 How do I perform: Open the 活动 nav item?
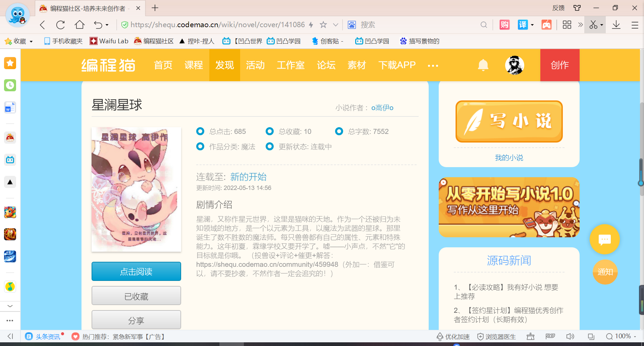tap(255, 65)
